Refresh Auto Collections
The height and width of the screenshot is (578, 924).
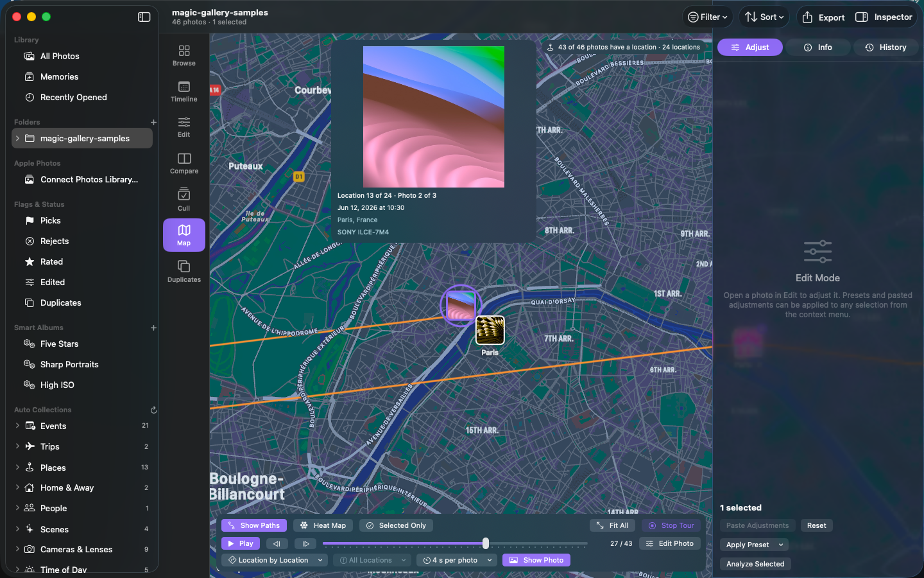pos(153,410)
